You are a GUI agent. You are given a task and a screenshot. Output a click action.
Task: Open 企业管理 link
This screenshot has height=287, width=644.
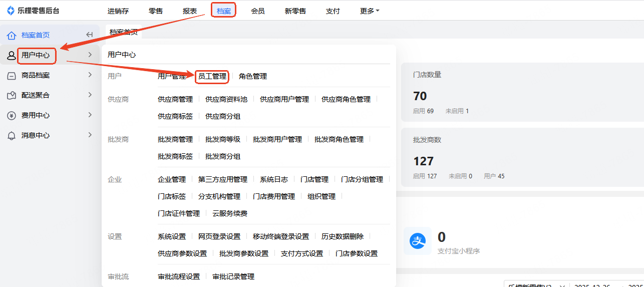[172, 179]
